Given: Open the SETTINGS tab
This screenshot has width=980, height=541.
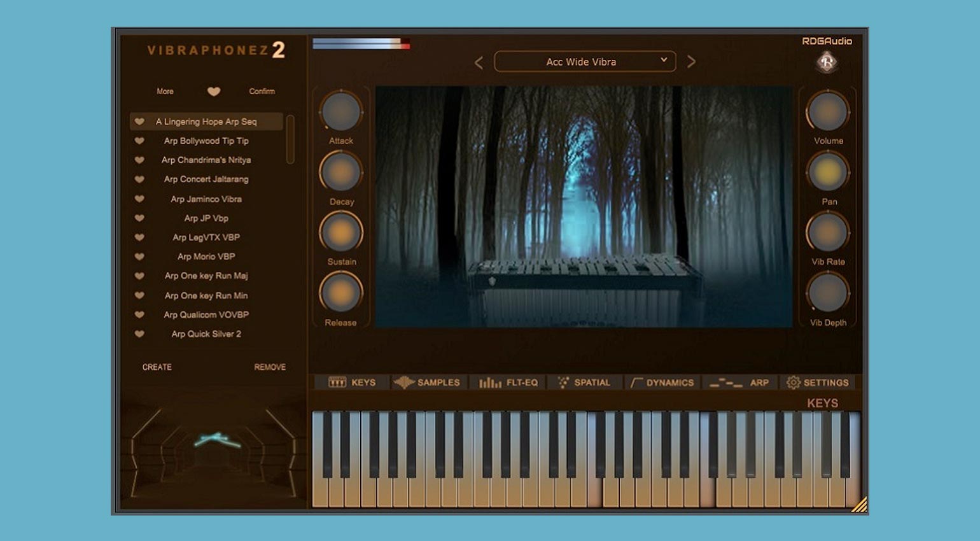Looking at the screenshot, I should [818, 383].
